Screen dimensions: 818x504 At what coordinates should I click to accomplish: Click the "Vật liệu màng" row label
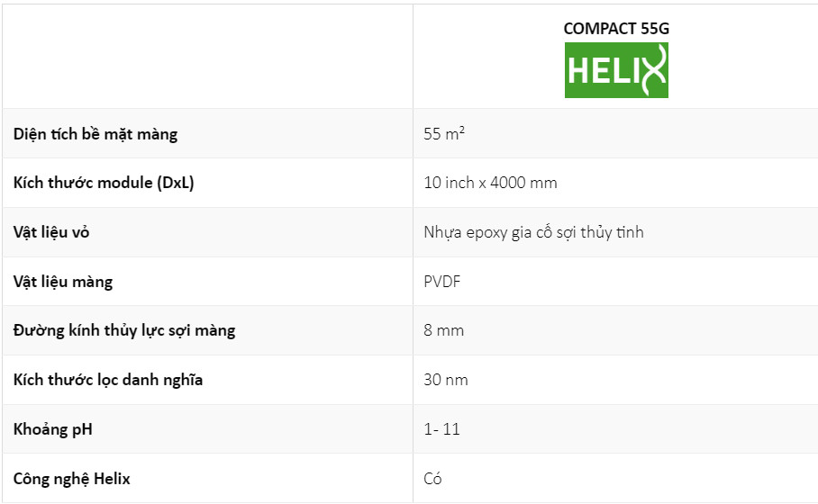(63, 282)
